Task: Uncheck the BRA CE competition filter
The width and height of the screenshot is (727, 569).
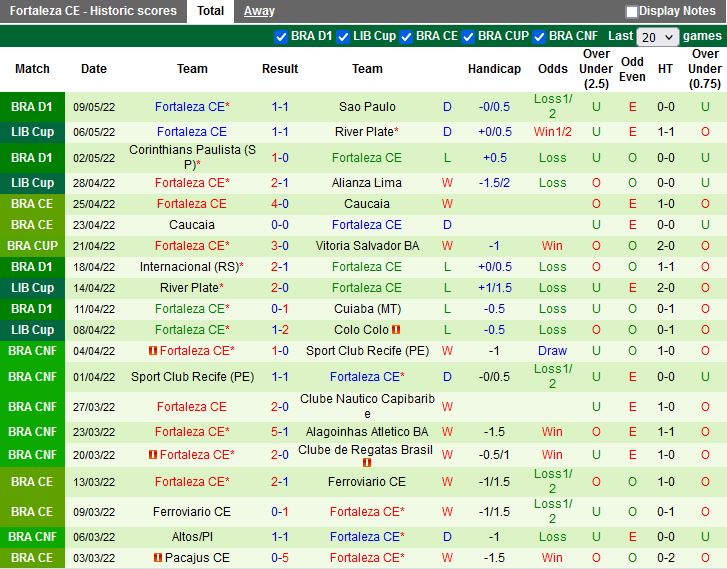Action: 406,36
